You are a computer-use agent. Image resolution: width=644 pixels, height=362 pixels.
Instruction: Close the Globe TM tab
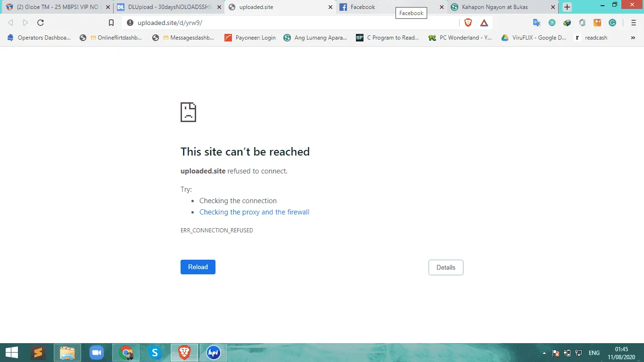[107, 7]
